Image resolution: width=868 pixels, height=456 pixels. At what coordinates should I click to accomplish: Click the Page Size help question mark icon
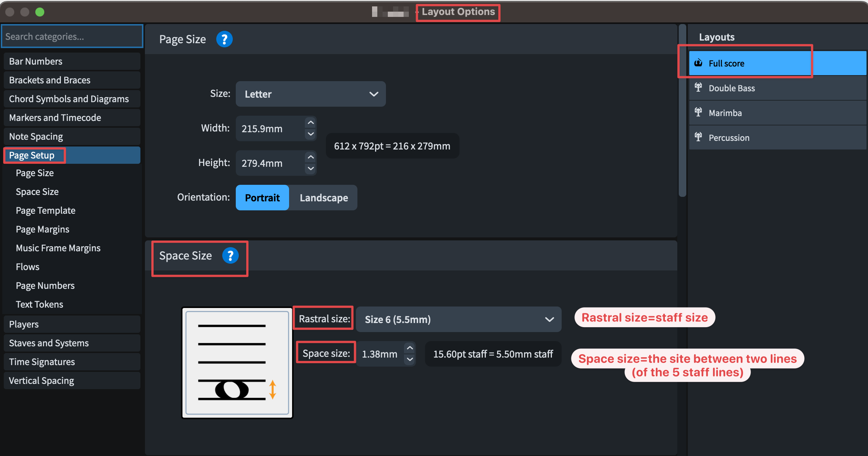(x=224, y=39)
